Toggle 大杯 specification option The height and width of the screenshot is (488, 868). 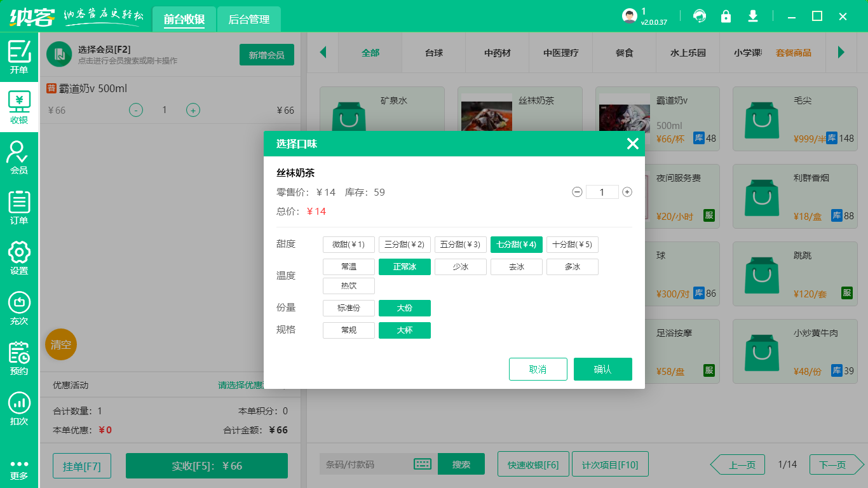[x=405, y=330]
